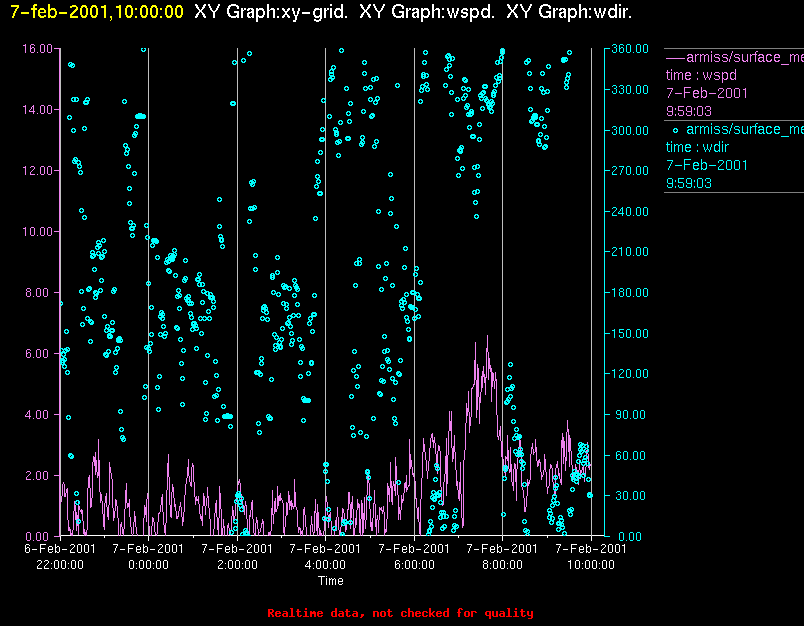Click the 7-Feb-2001 4:00:00 time tick label
The image size is (804, 626).
(325, 557)
